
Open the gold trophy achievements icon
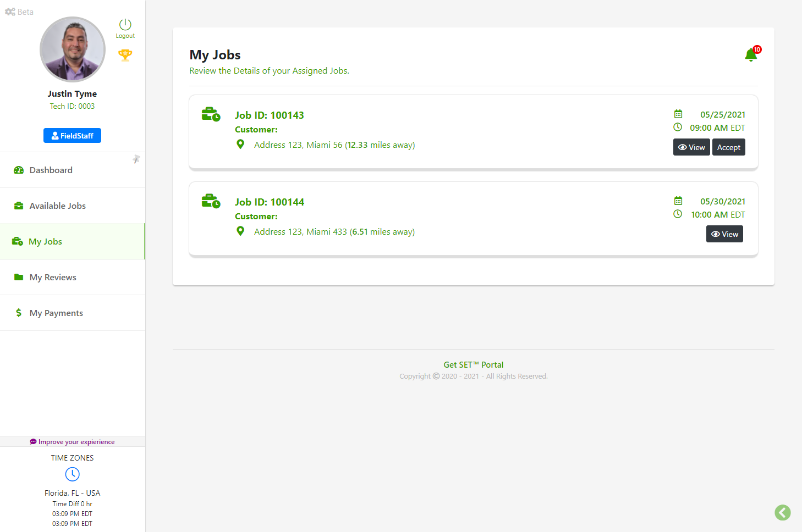[125, 54]
